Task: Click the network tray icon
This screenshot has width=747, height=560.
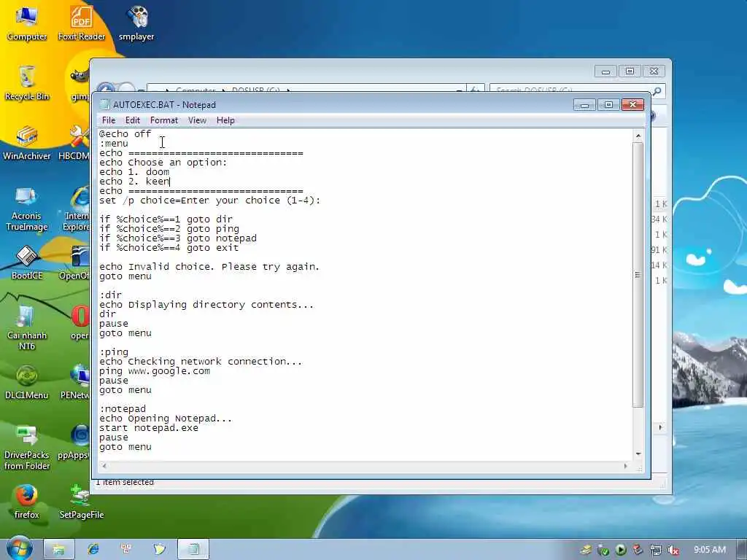Action: pos(656,551)
